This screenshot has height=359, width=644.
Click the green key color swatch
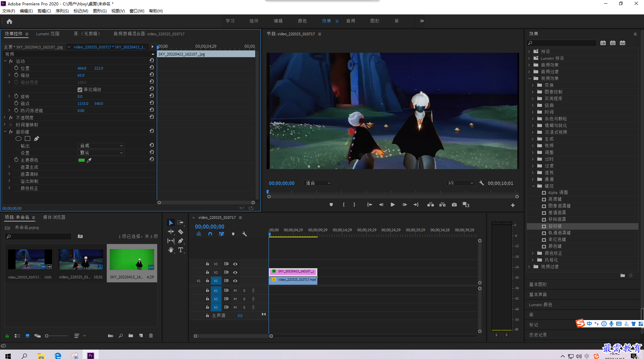[x=81, y=160]
